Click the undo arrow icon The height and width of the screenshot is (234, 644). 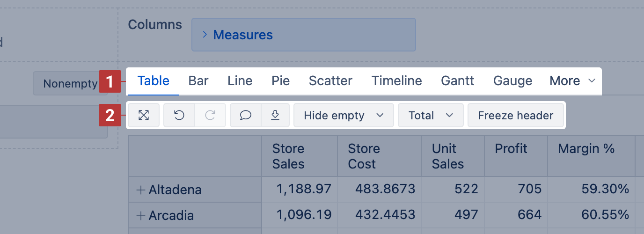point(179,116)
